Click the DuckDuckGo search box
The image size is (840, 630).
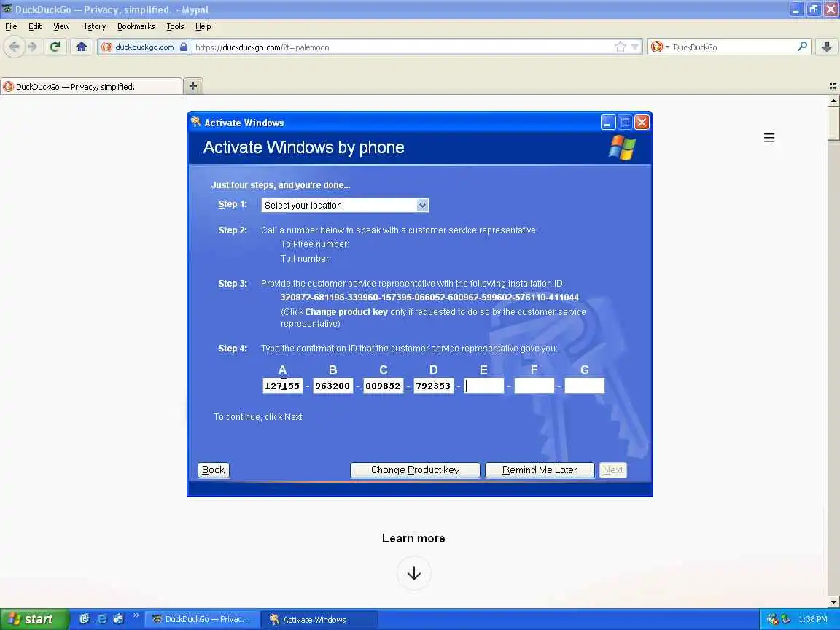[x=733, y=47]
